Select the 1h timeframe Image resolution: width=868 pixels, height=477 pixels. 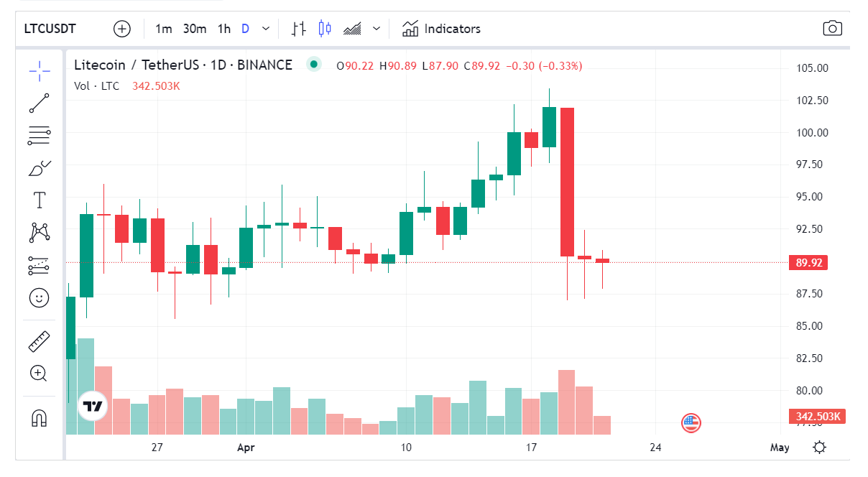click(223, 28)
